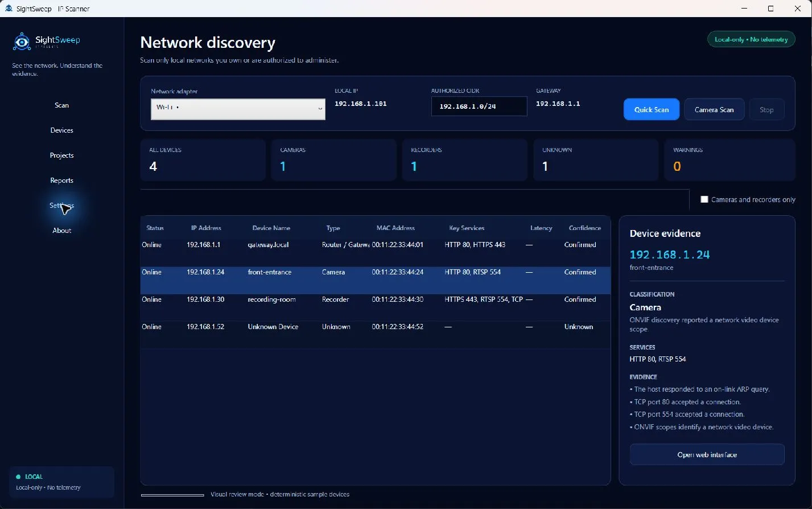
Task: Sort by the IP Address column header
Action: tap(206, 228)
